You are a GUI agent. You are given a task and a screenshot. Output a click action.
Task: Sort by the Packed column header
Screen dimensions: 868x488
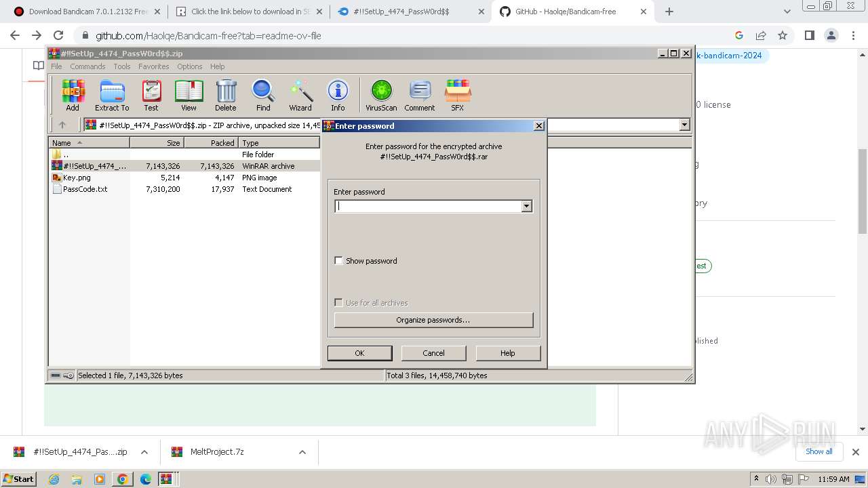pos(211,143)
